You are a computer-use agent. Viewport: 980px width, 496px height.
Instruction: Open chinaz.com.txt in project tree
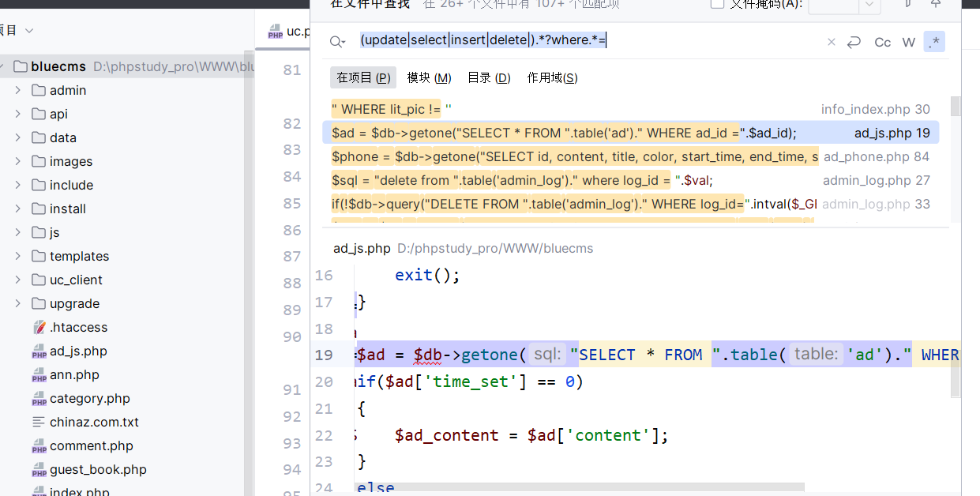94,422
